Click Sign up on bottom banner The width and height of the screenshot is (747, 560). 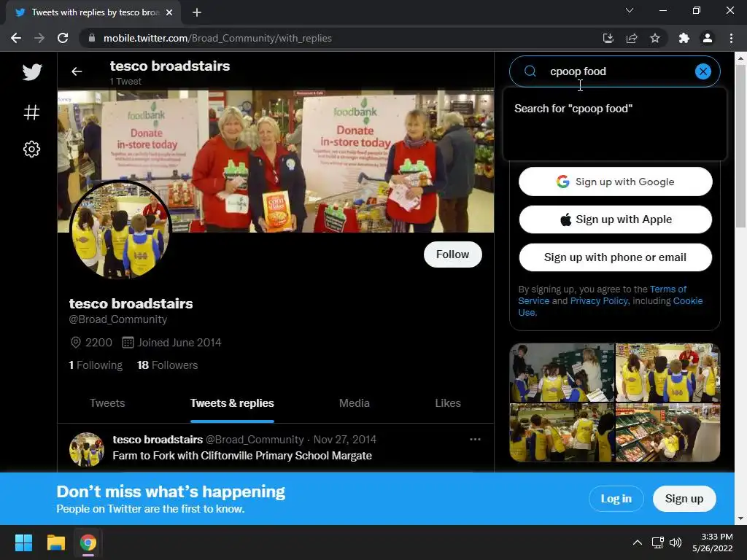684,499
